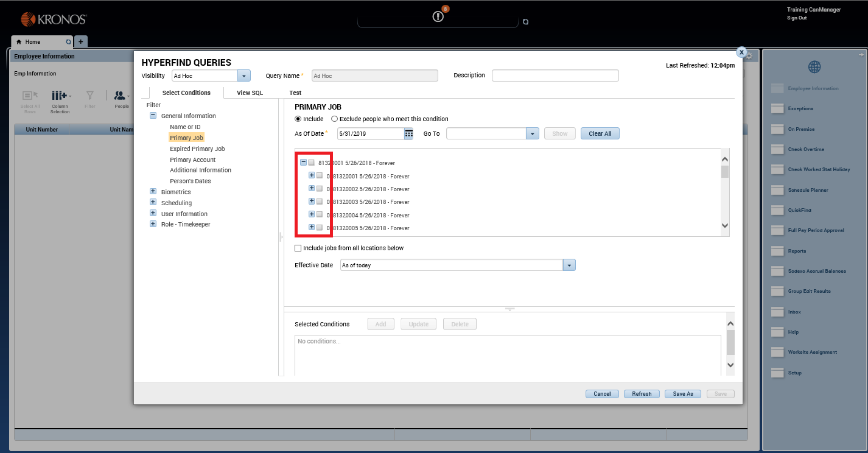Enable Include jobs from all locations below
The width and height of the screenshot is (868, 453).
(298, 248)
